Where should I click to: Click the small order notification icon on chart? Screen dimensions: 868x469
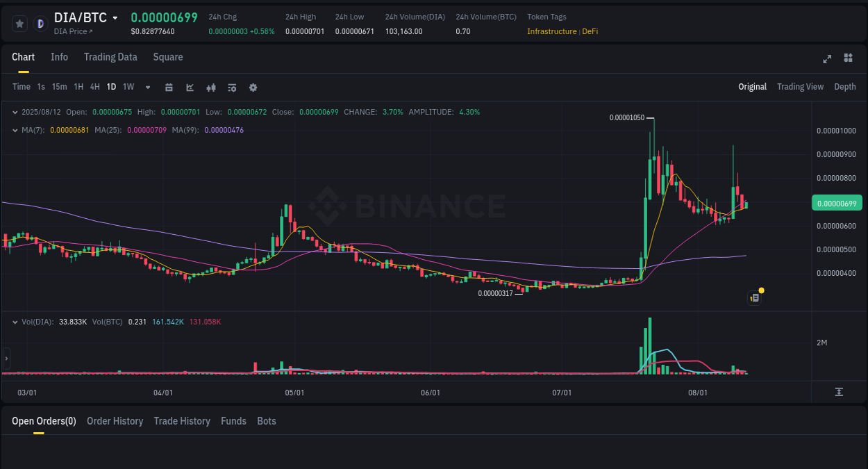point(755,297)
